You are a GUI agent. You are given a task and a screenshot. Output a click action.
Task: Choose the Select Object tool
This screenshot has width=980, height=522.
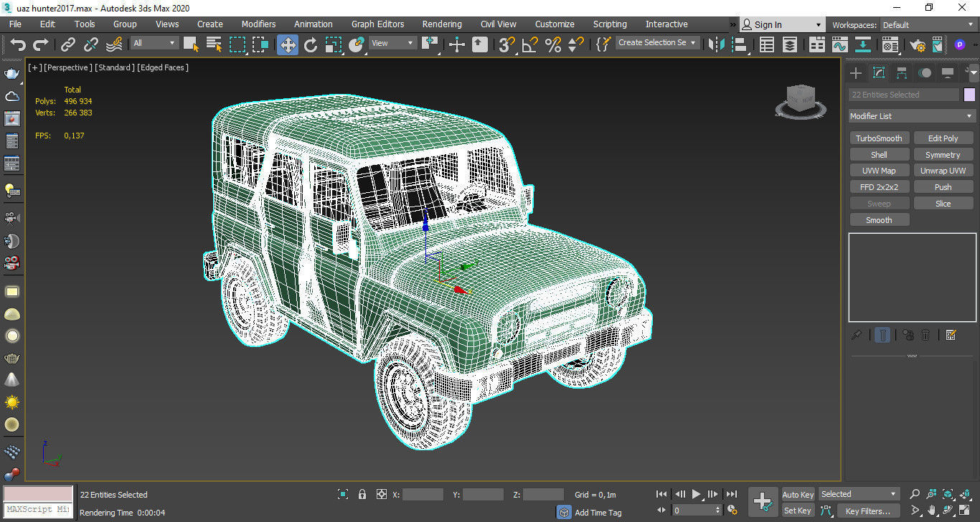[191, 44]
